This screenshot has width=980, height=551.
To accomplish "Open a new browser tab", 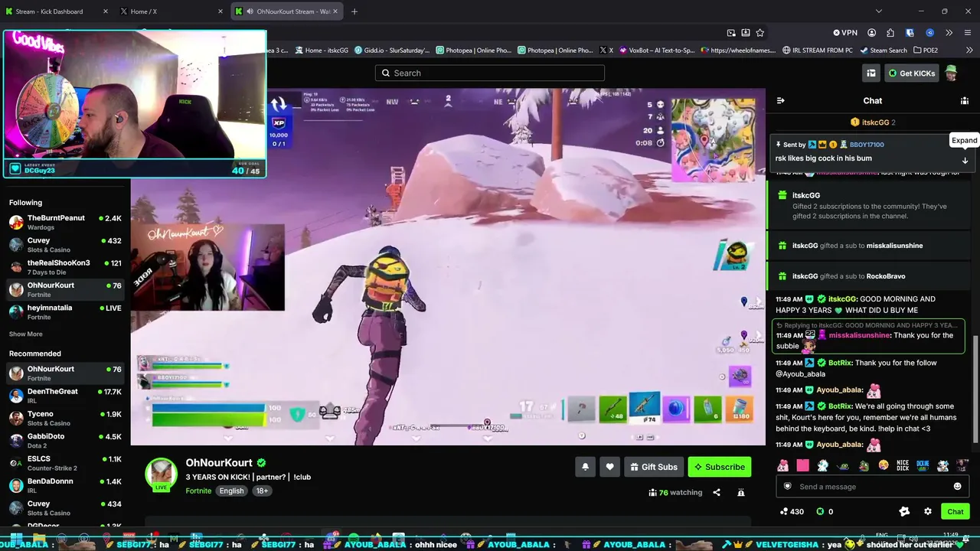I will coord(354,11).
